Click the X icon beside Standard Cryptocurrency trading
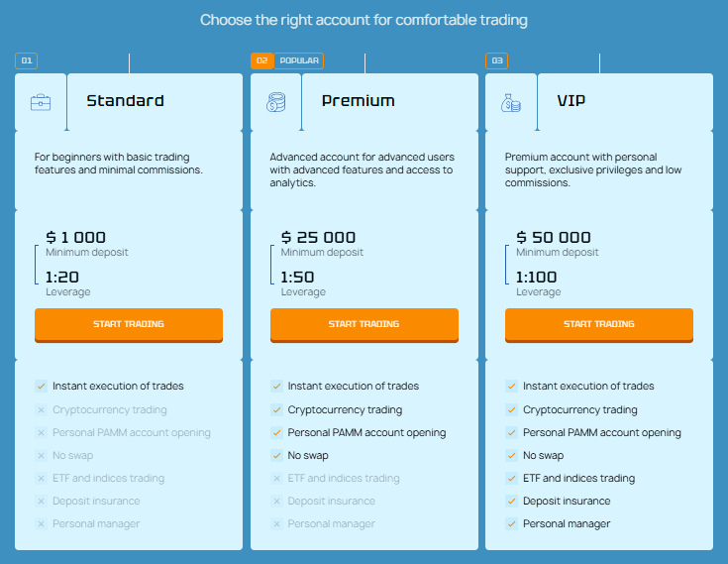The image size is (728, 564). point(41,410)
